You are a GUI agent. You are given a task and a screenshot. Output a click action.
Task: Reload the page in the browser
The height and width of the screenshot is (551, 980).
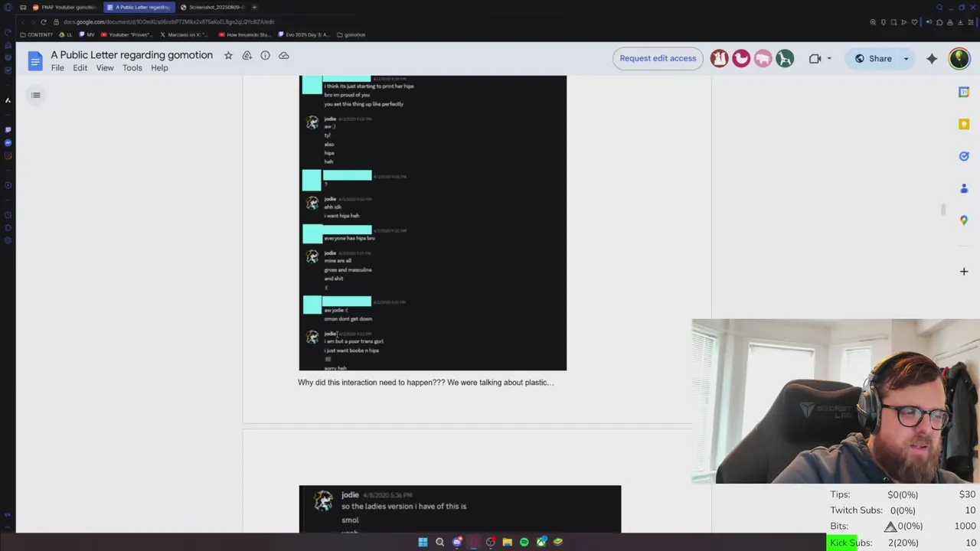coord(44,22)
